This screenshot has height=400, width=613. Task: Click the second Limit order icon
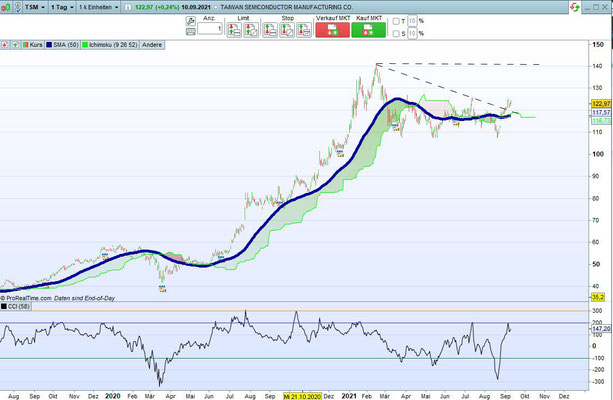pos(251,30)
